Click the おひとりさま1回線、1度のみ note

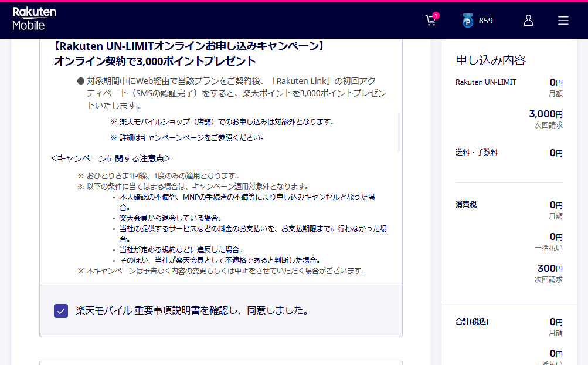tap(158, 175)
